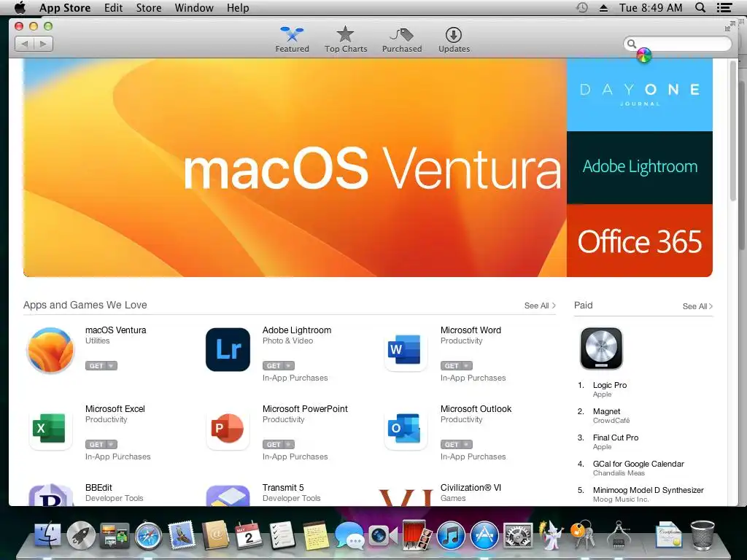Click the eject icon in the menu bar
The height and width of the screenshot is (560, 747).
pos(603,7)
